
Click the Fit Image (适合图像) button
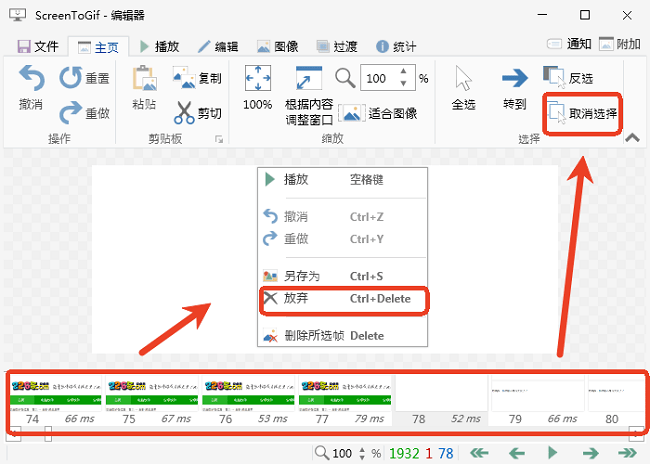click(378, 113)
